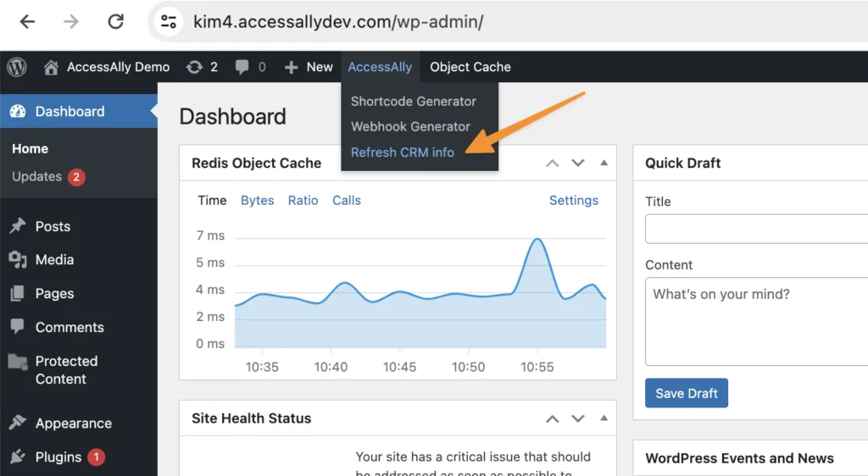Viewport: 868px width, 476px height.
Task: Click into Quick Draft Title field
Action: [756, 229]
